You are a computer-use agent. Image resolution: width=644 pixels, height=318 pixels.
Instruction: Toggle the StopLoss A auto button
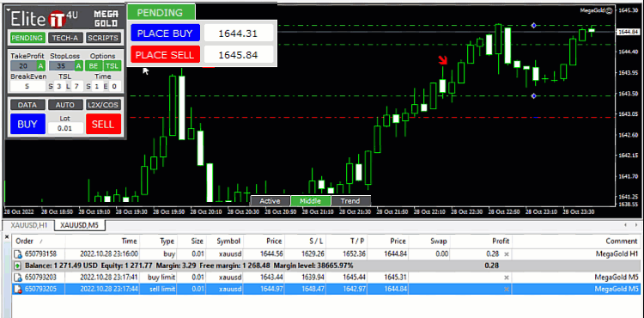pyautogui.click(x=79, y=65)
